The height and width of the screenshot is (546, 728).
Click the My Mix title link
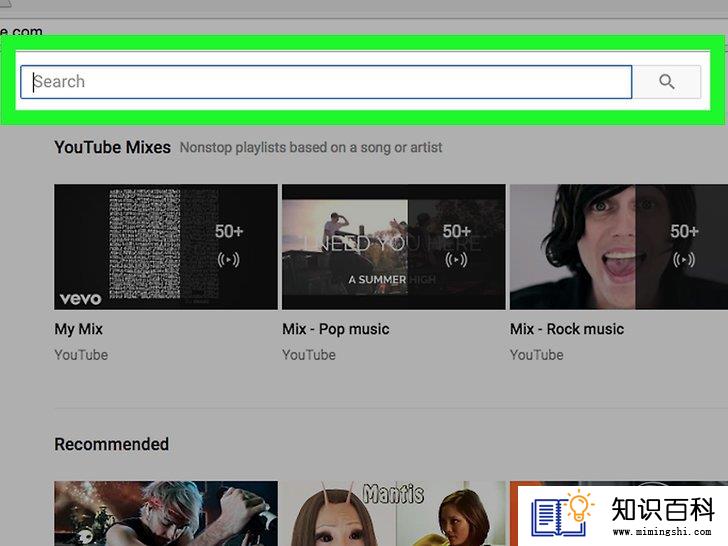[78, 329]
